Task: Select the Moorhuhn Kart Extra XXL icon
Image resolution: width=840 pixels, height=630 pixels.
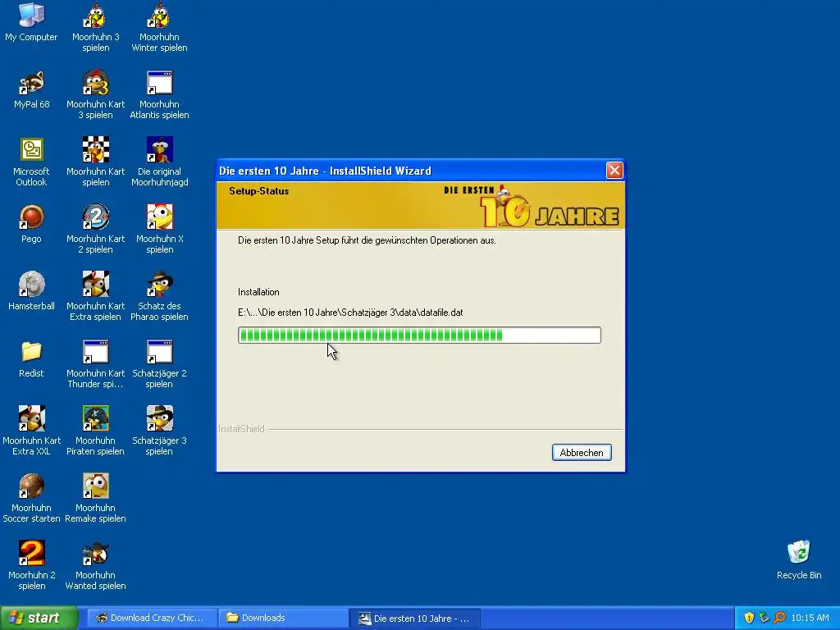Action: (x=31, y=431)
